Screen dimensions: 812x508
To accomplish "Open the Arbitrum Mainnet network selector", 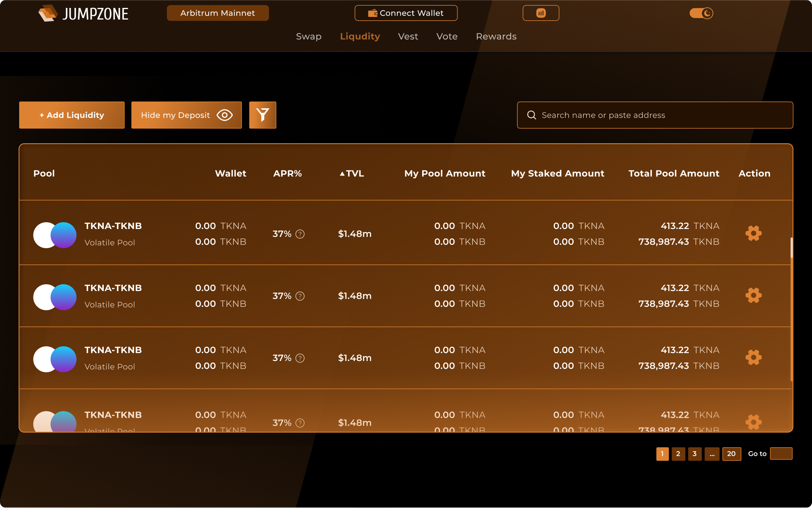I will point(218,13).
